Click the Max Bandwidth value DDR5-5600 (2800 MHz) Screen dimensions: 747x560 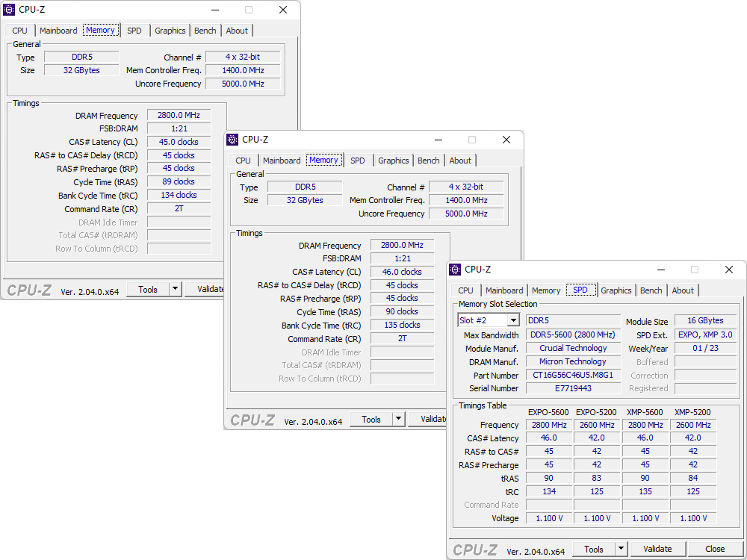point(573,335)
